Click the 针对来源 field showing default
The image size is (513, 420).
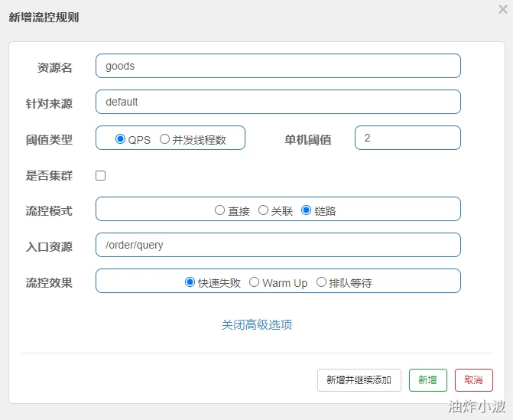(278, 102)
